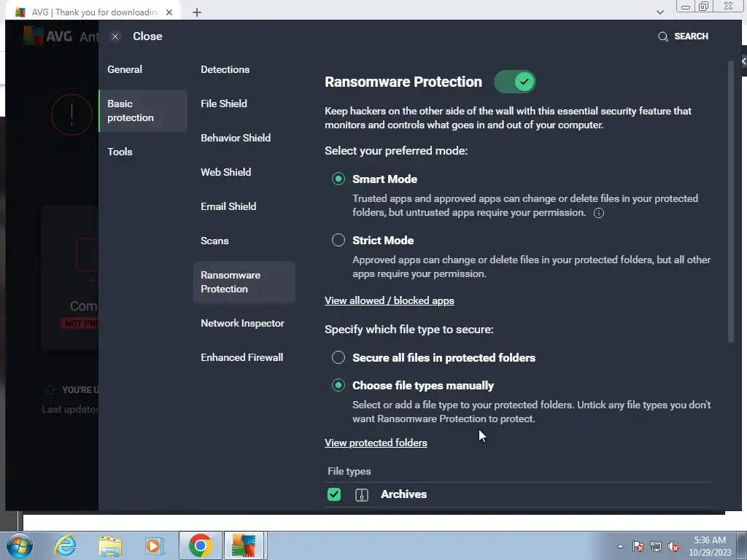This screenshot has height=560, width=747.
Task: Click the network tray icon
Action: tap(656, 546)
